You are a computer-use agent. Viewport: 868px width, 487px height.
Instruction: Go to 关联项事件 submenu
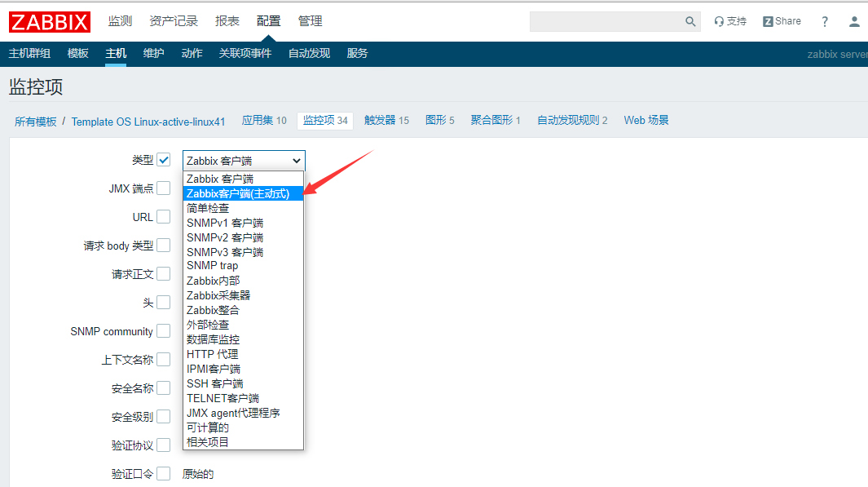[x=245, y=53]
